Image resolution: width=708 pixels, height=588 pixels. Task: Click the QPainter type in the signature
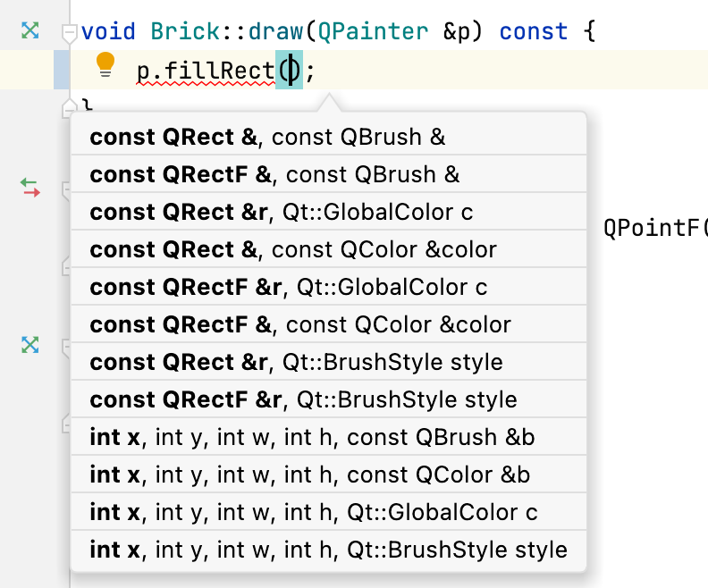coord(373,31)
